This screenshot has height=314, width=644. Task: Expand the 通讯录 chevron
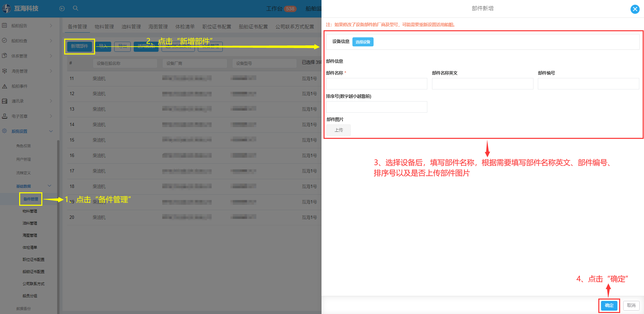(51, 101)
